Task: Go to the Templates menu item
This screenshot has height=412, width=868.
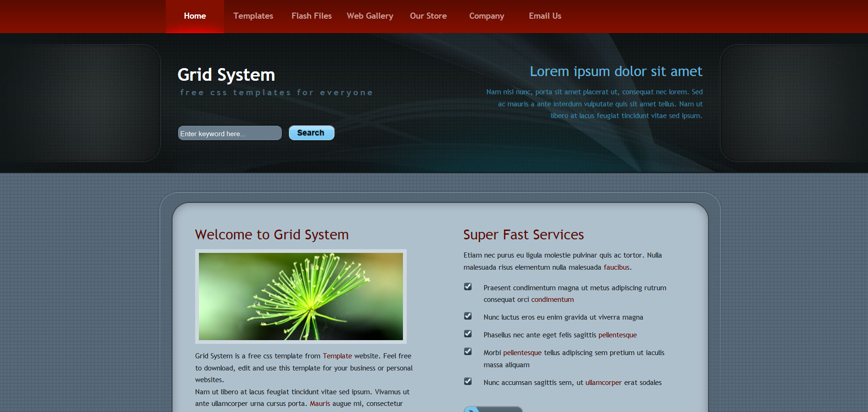Action: click(x=253, y=16)
